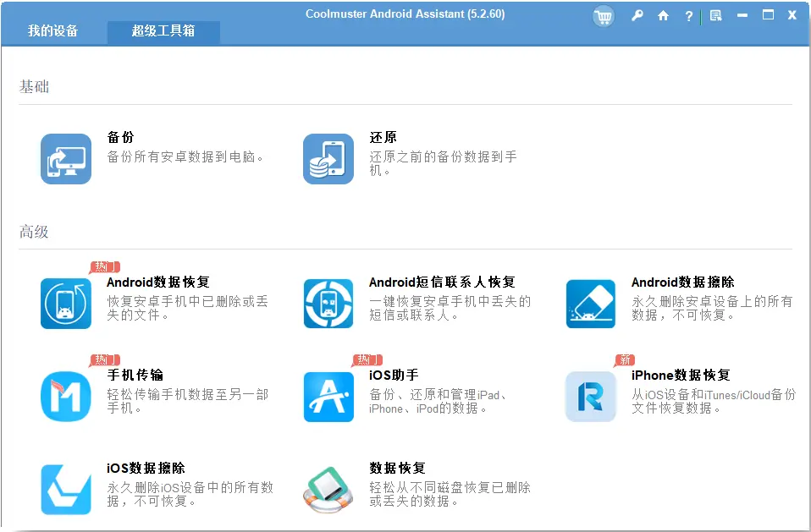Screen dimensions: 811x532
Task: Open the feedback note icon in title bar
Action: [716, 15]
